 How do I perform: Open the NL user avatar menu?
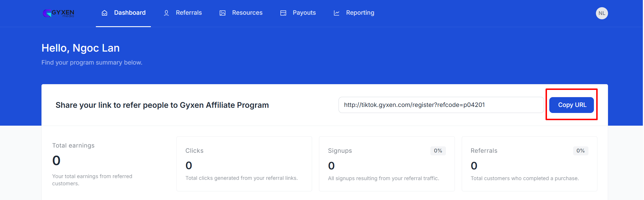[602, 13]
